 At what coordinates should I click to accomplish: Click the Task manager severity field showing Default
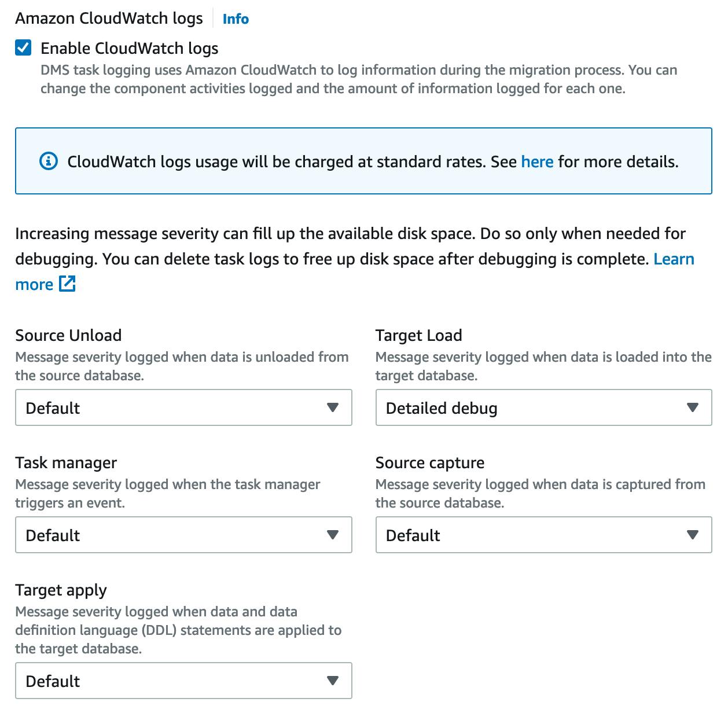[183, 535]
